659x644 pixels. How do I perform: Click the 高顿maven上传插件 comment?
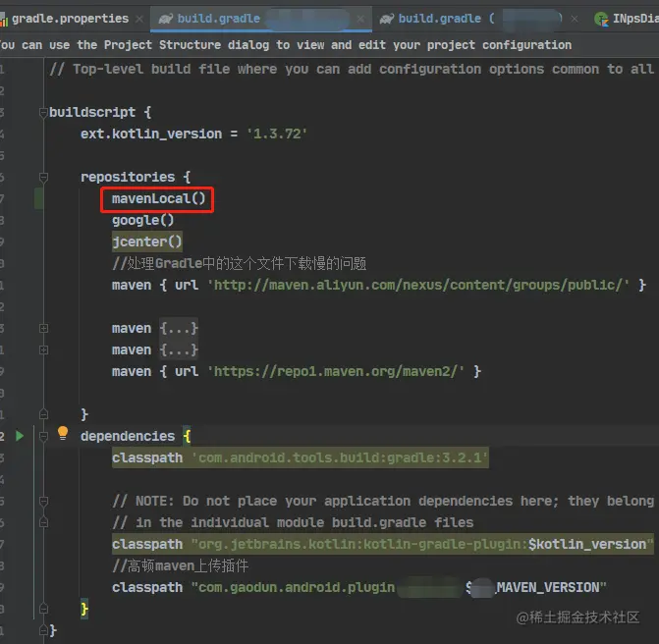pos(180,565)
